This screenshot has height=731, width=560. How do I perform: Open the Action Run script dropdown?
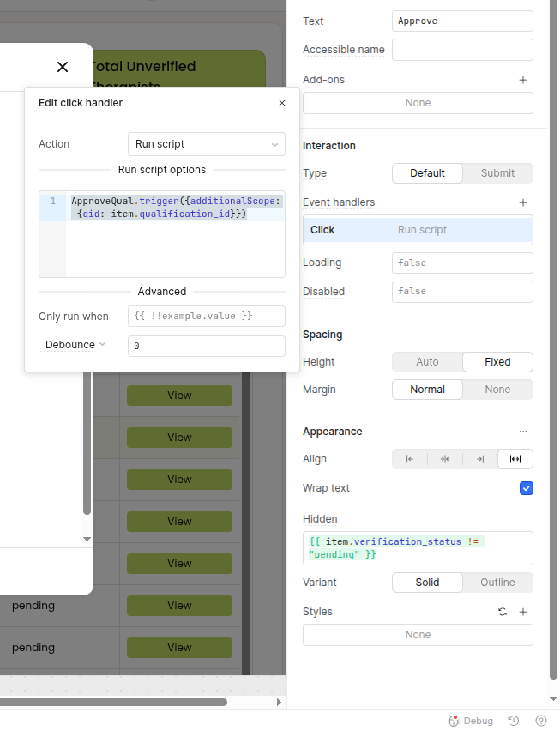(x=206, y=144)
